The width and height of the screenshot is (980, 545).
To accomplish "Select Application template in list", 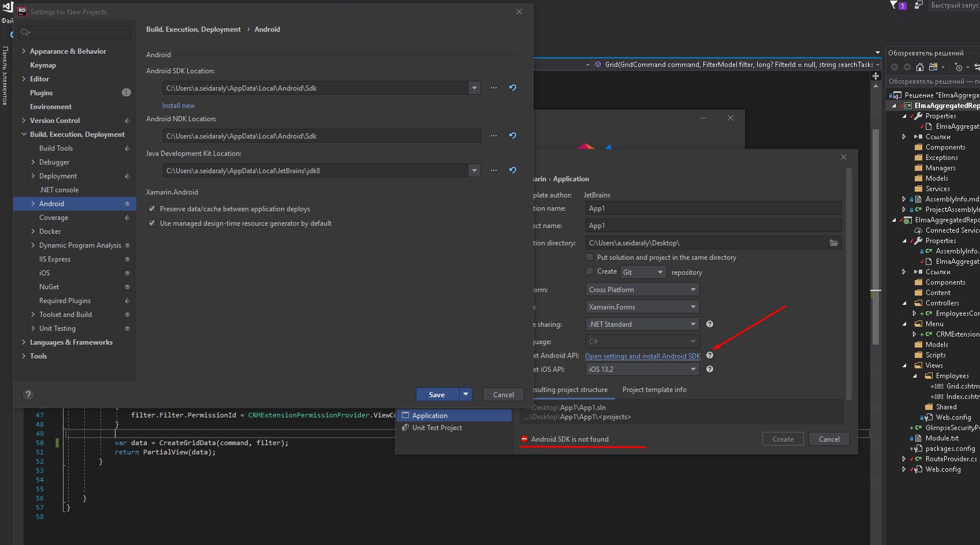I will (454, 416).
